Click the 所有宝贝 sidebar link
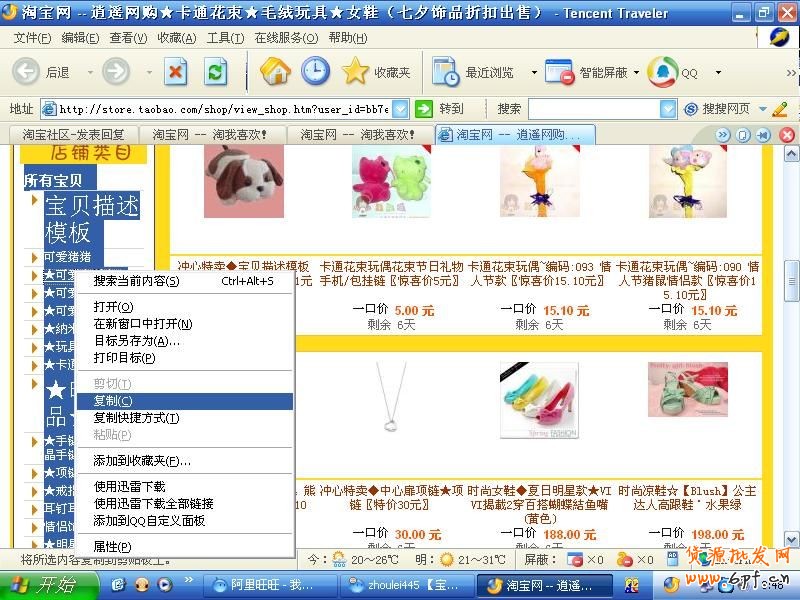This screenshot has width=800, height=600. tap(53, 181)
